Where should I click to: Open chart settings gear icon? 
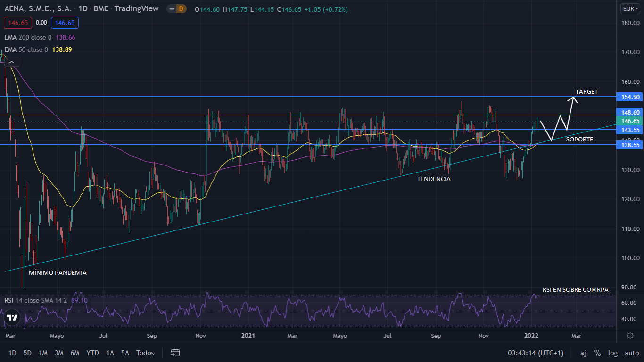630,336
